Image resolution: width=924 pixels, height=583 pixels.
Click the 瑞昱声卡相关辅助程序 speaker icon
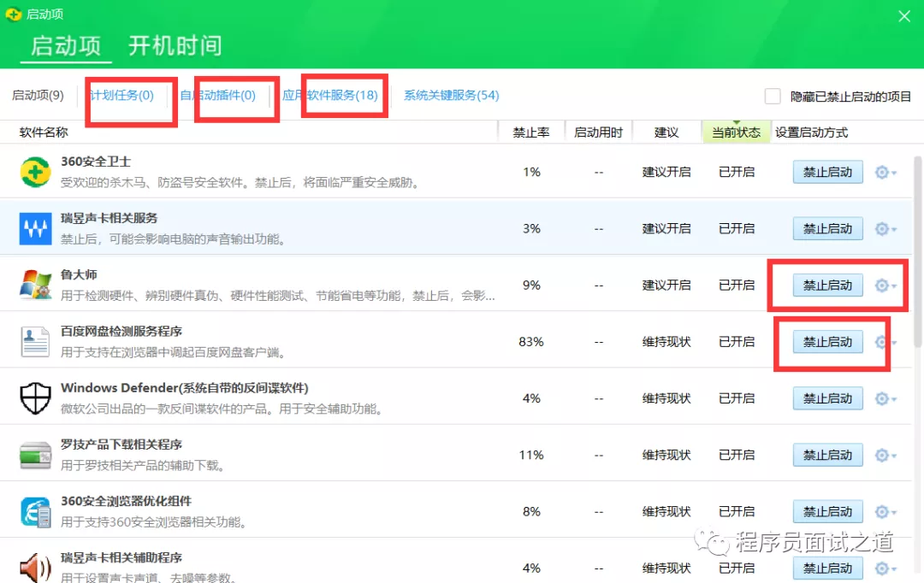pos(35,568)
